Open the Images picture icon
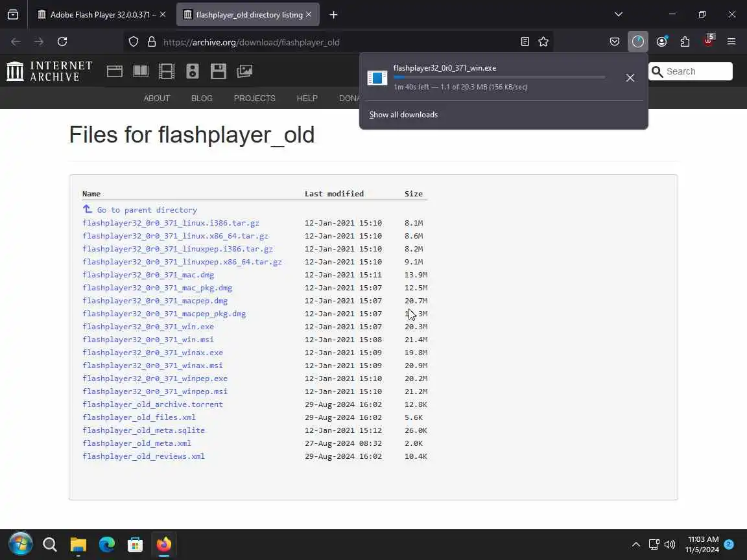747x560 pixels. click(244, 71)
